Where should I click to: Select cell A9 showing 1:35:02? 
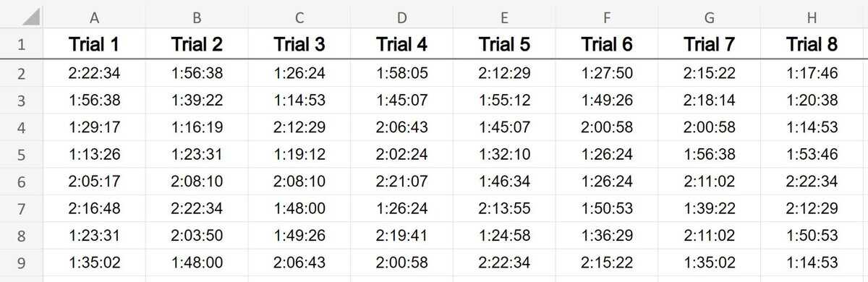pos(94,262)
